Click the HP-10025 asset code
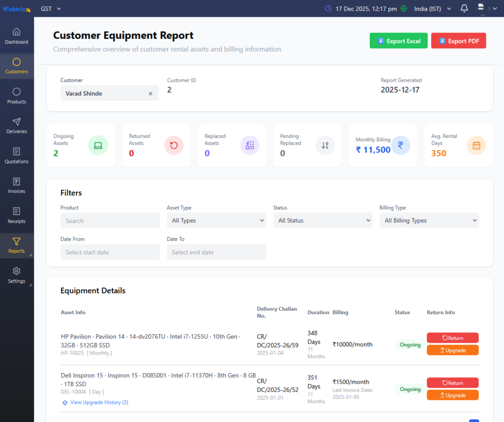Viewport: 504px width, 422px height. point(72,353)
